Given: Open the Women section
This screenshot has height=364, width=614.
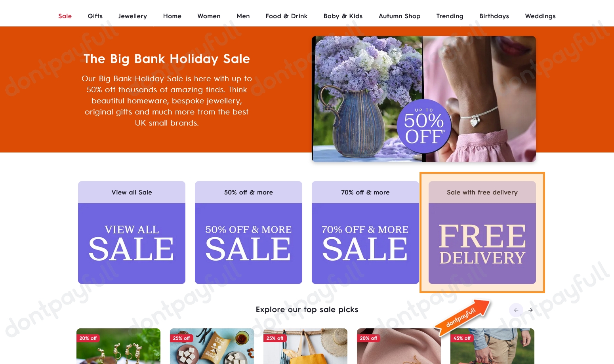Looking at the screenshot, I should tap(209, 16).
